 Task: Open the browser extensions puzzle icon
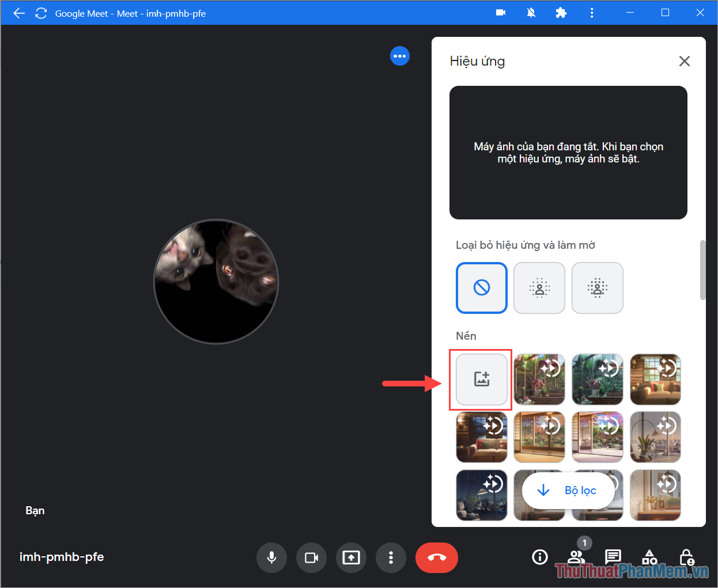click(561, 13)
